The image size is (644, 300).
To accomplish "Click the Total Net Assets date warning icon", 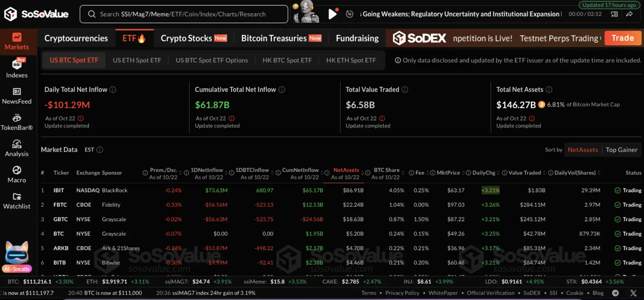I will pyautogui.click(x=532, y=118).
